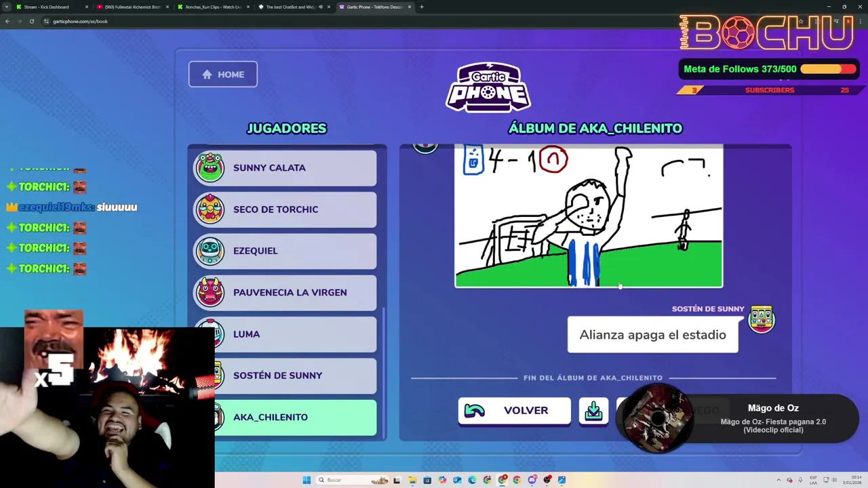Select player SOSTÉN DE SUNNY in list

click(285, 375)
